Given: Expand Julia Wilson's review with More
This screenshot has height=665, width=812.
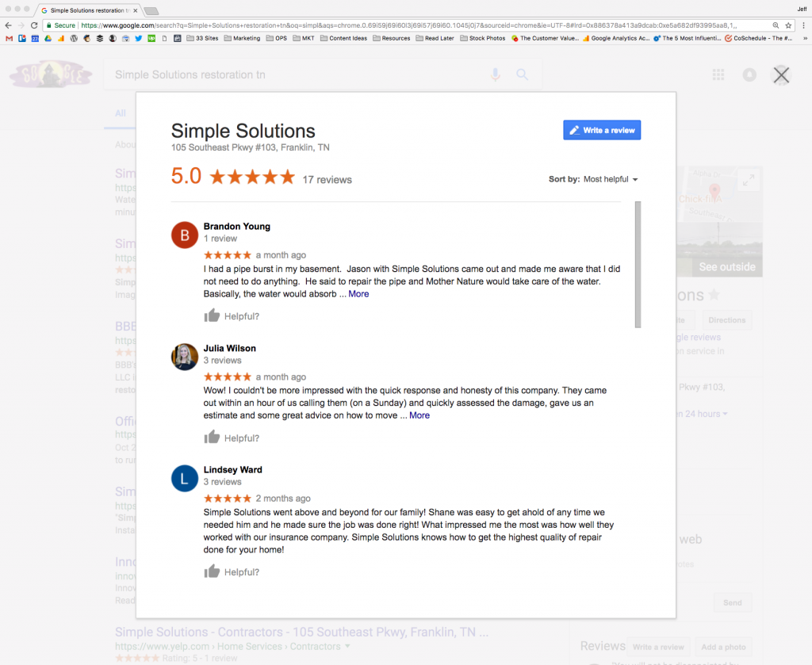Looking at the screenshot, I should tap(419, 415).
